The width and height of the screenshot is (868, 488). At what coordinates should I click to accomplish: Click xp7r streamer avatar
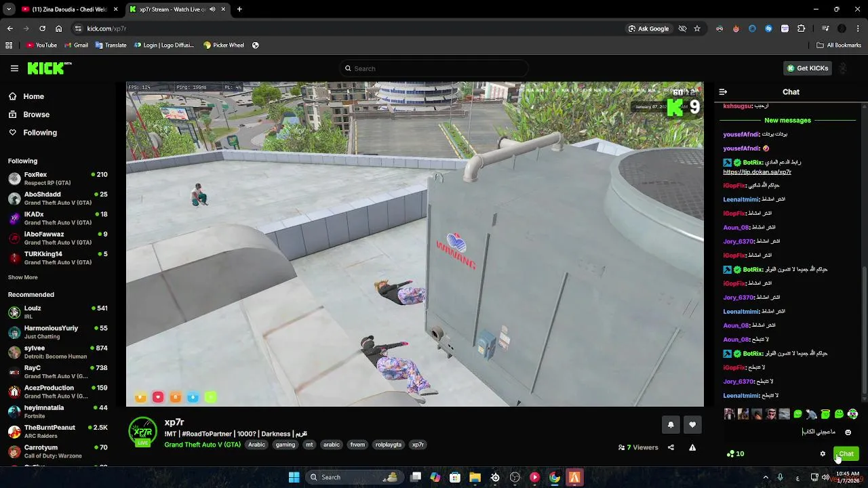(x=142, y=432)
